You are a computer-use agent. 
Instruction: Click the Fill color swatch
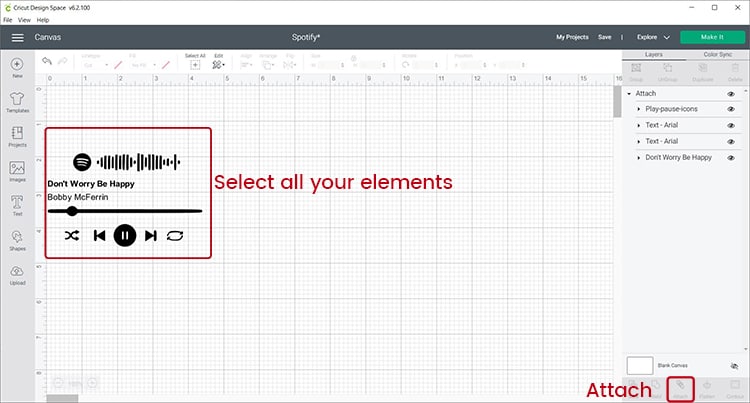pyautogui.click(x=166, y=65)
